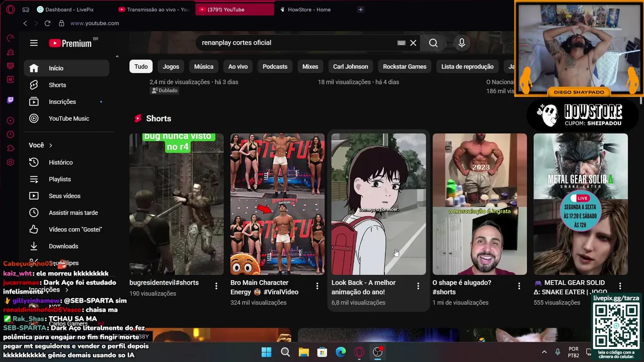View site security via the padlock icon
Screen dimensions: 644x362
point(61,23)
